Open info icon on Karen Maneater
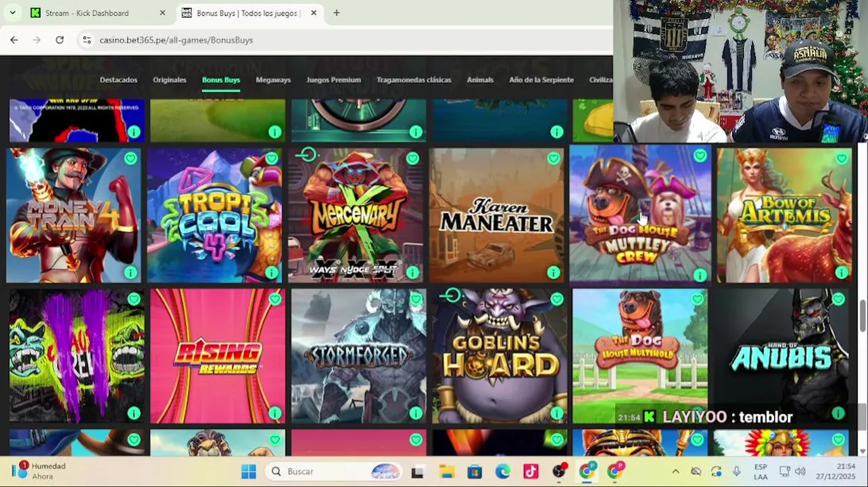 (553, 273)
